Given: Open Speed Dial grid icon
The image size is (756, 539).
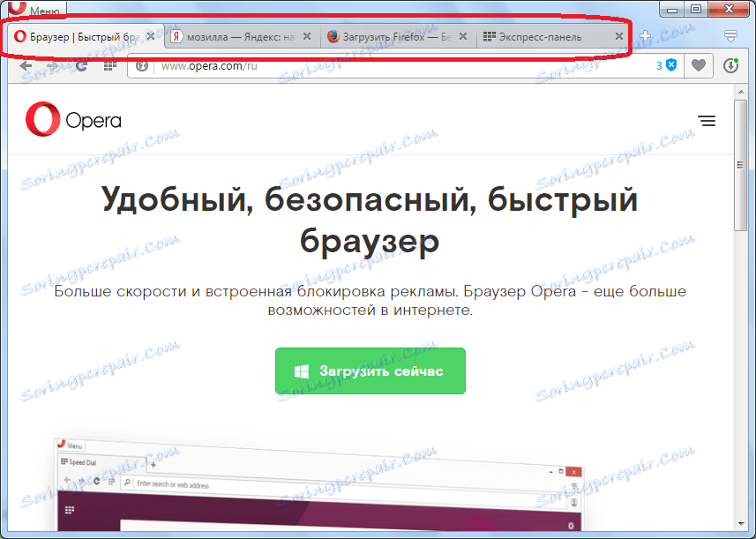Looking at the screenshot, I should click(110, 66).
